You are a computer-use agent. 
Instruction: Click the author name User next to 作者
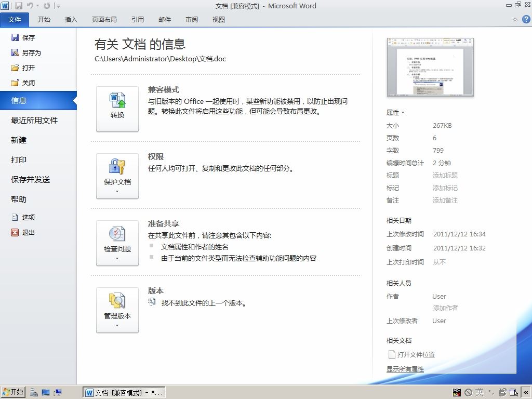pos(440,297)
